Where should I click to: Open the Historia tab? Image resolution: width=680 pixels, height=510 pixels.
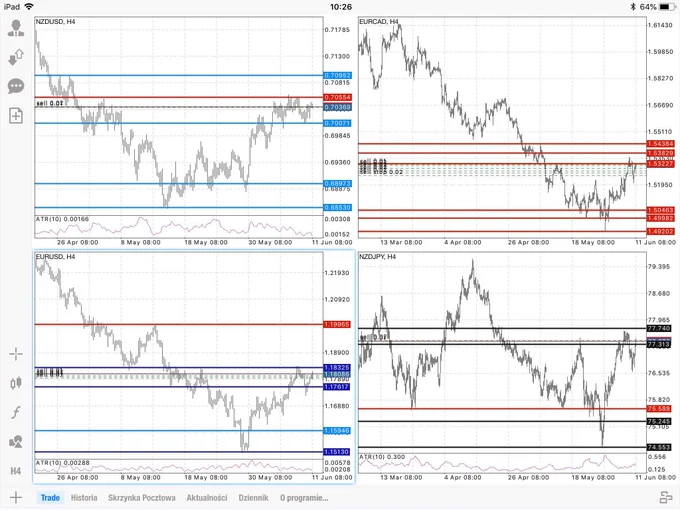84,498
